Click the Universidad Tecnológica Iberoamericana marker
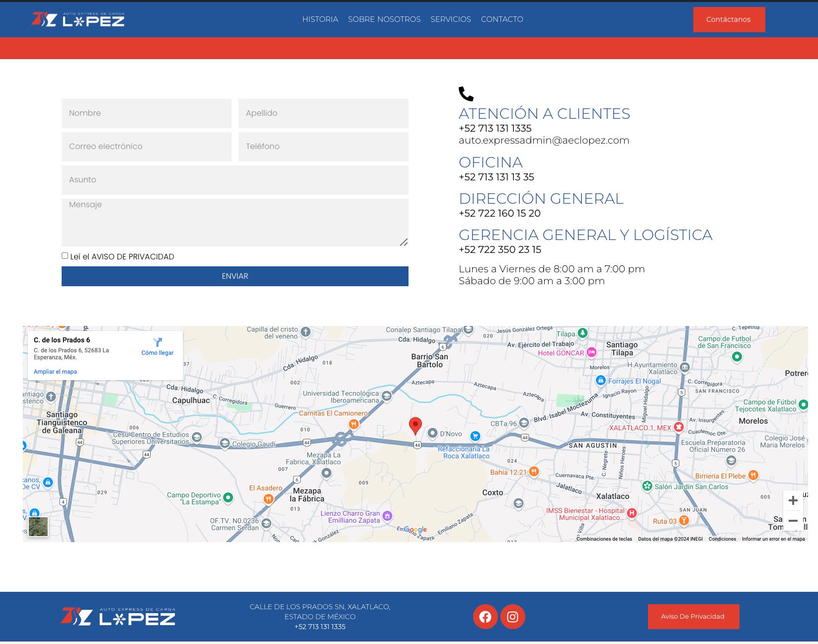This screenshot has height=644, width=818. [x=387, y=396]
